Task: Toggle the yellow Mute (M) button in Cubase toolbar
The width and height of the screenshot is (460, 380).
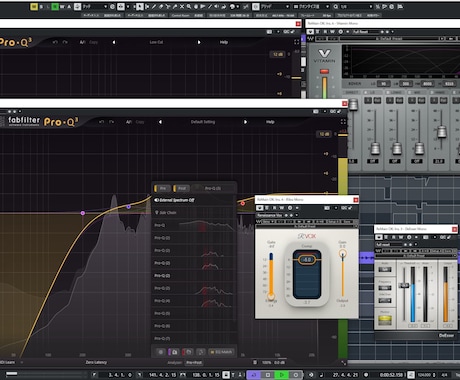Action: 34,6
